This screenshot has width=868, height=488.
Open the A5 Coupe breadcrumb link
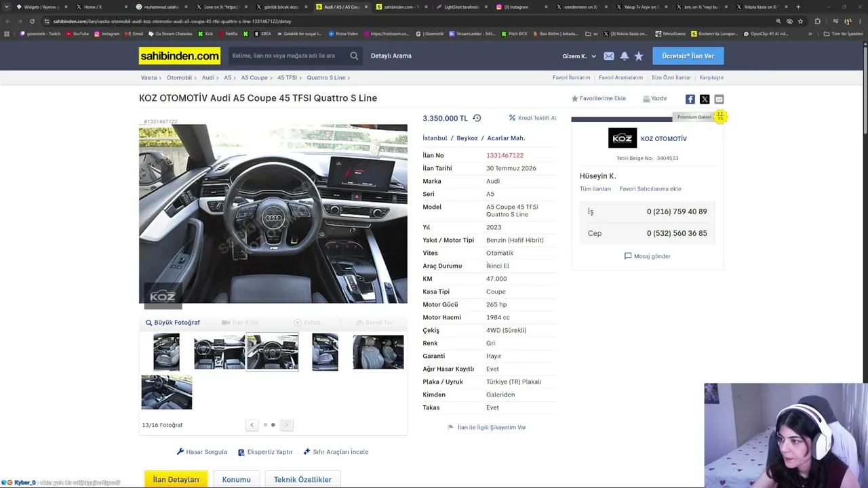pyautogui.click(x=254, y=78)
